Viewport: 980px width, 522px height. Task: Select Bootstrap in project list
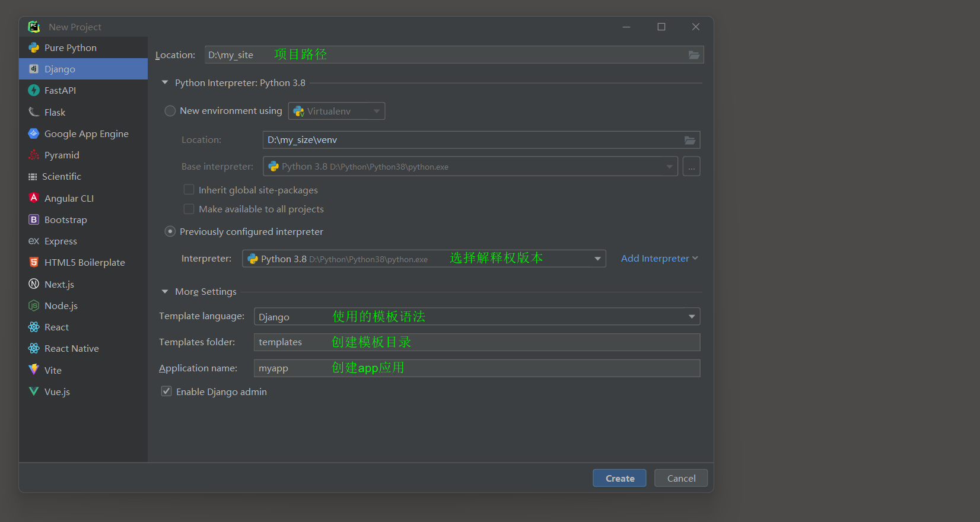[x=84, y=219]
